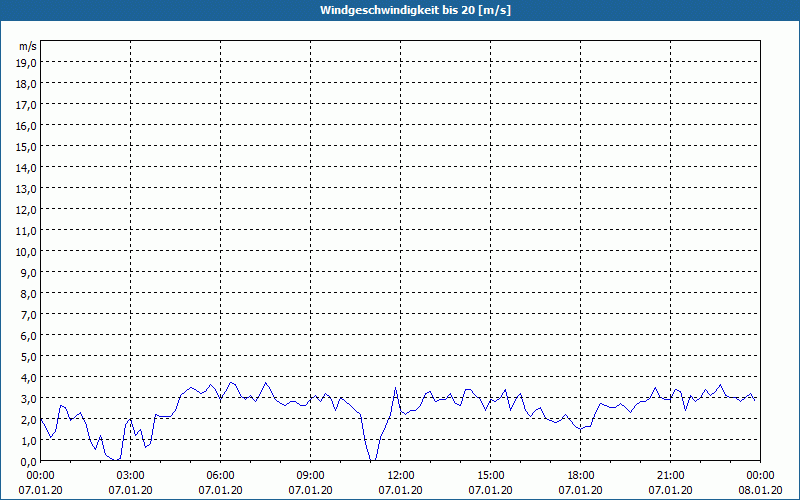The image size is (800, 500).
Task: Select the 13,0 y-axis label
Action: (x=26, y=189)
